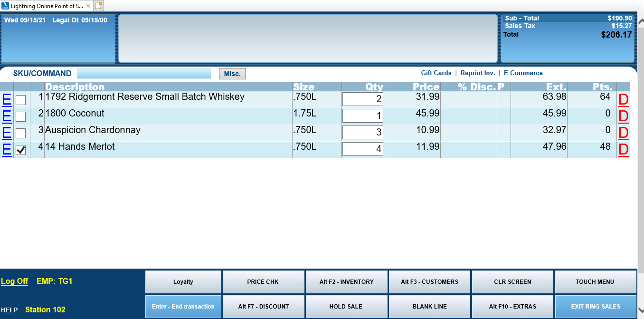Click the large blank customer display panel
The height and width of the screenshot is (319, 644).
click(x=308, y=39)
